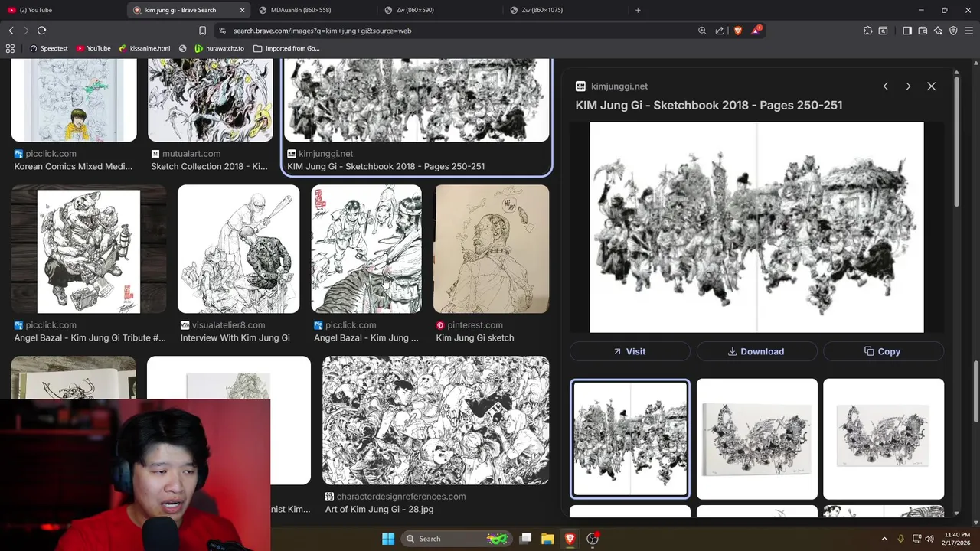Reload the current page
This screenshot has width=980, height=551.
pos(41,31)
